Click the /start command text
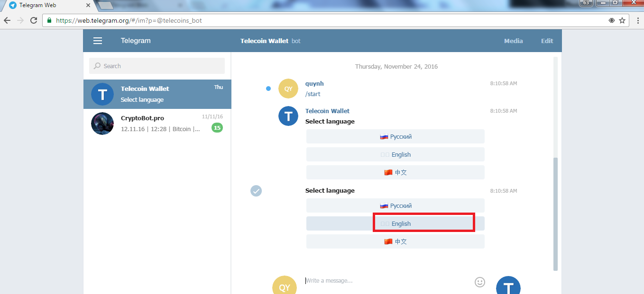The width and height of the screenshot is (644, 294). pyautogui.click(x=313, y=94)
